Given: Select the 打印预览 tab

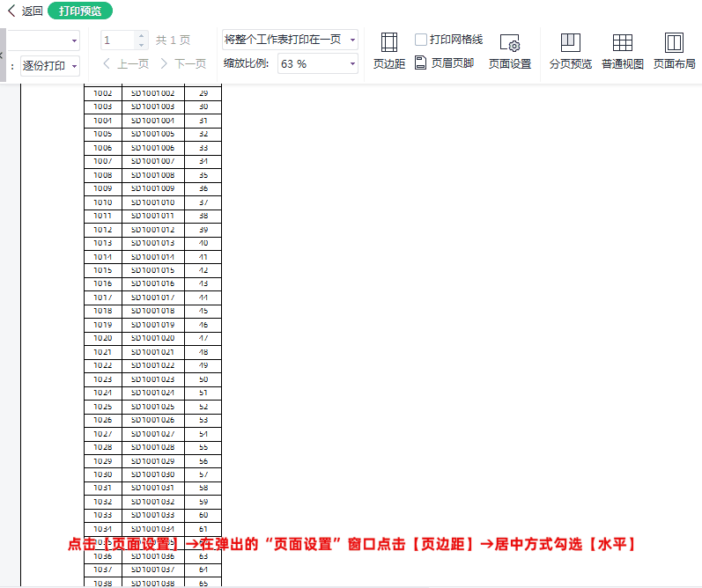Looking at the screenshot, I should [x=80, y=11].
